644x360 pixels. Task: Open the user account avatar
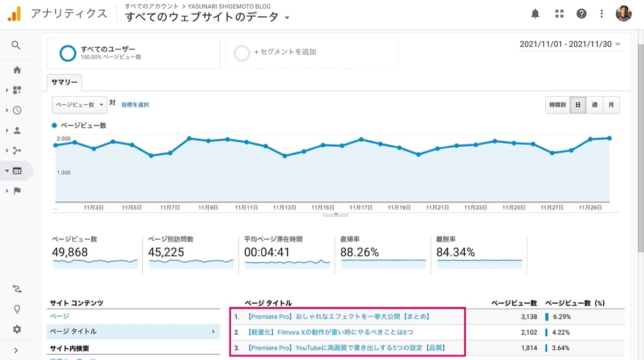(x=624, y=14)
